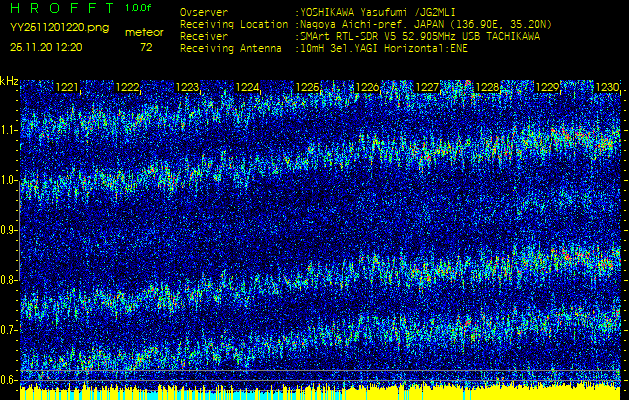The height and width of the screenshot is (400, 629).
Task: Click the 0.8 frequency axis label
Action: tap(9, 280)
